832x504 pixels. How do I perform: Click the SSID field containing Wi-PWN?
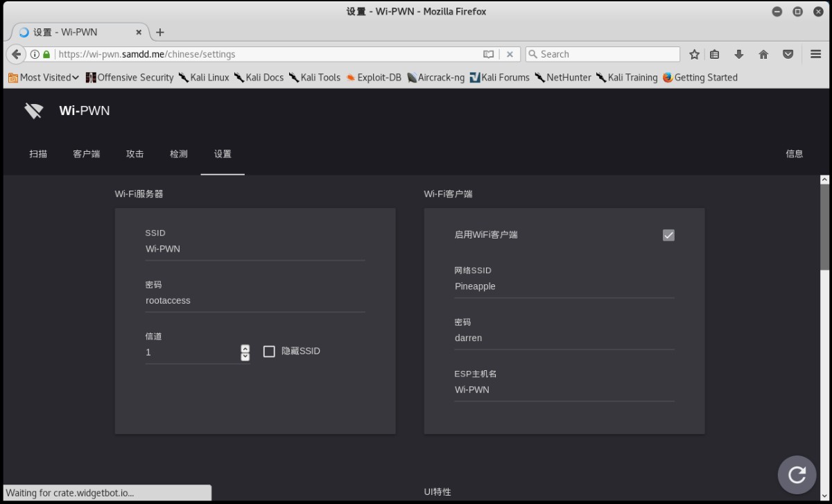(255, 249)
